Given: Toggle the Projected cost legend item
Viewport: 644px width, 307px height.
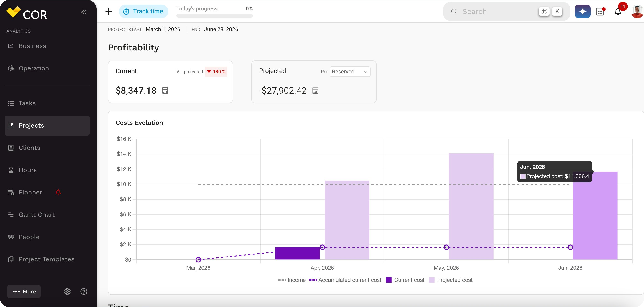Looking at the screenshot, I should coord(451,280).
